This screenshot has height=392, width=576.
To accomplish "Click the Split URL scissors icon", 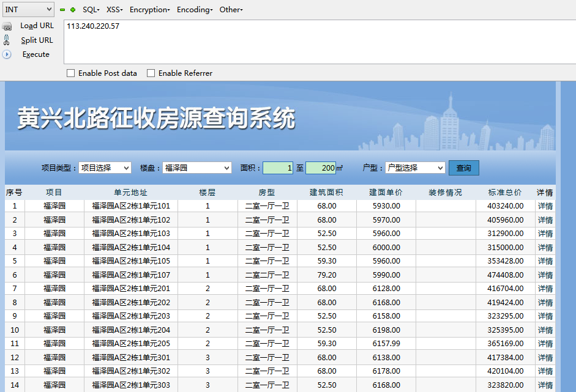I will [x=6, y=40].
